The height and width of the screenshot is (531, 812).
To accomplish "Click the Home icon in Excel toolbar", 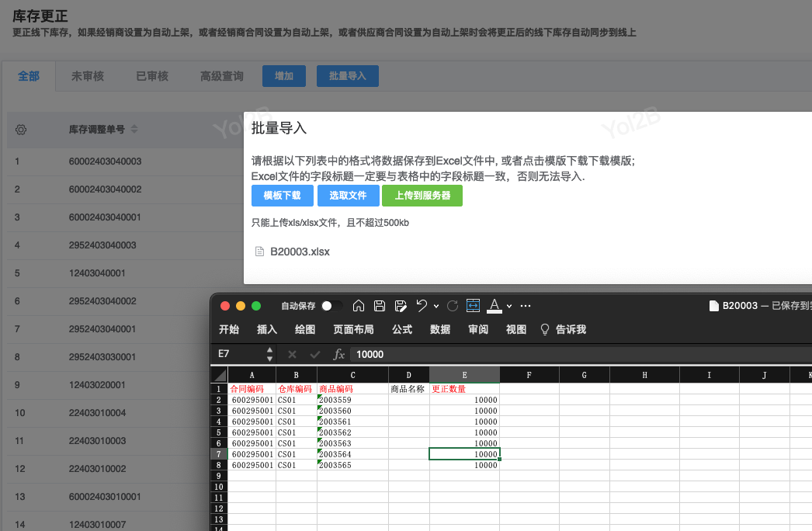I will click(x=359, y=306).
